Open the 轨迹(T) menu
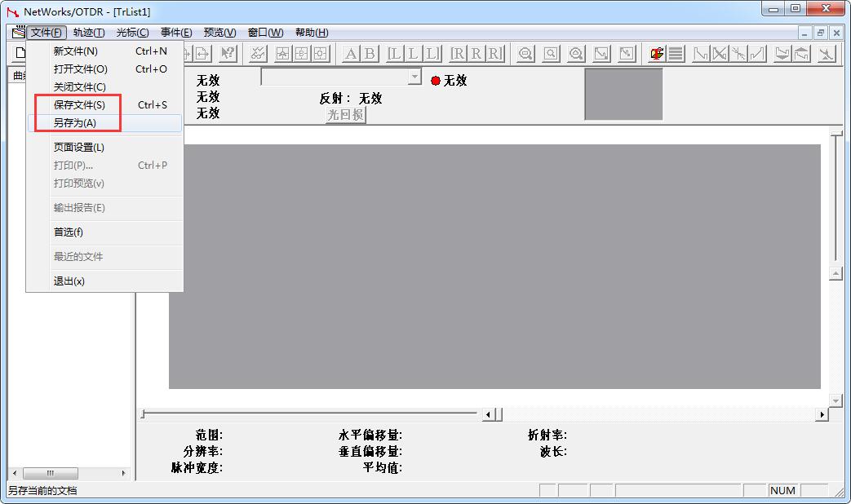The image size is (851, 504). (x=88, y=33)
